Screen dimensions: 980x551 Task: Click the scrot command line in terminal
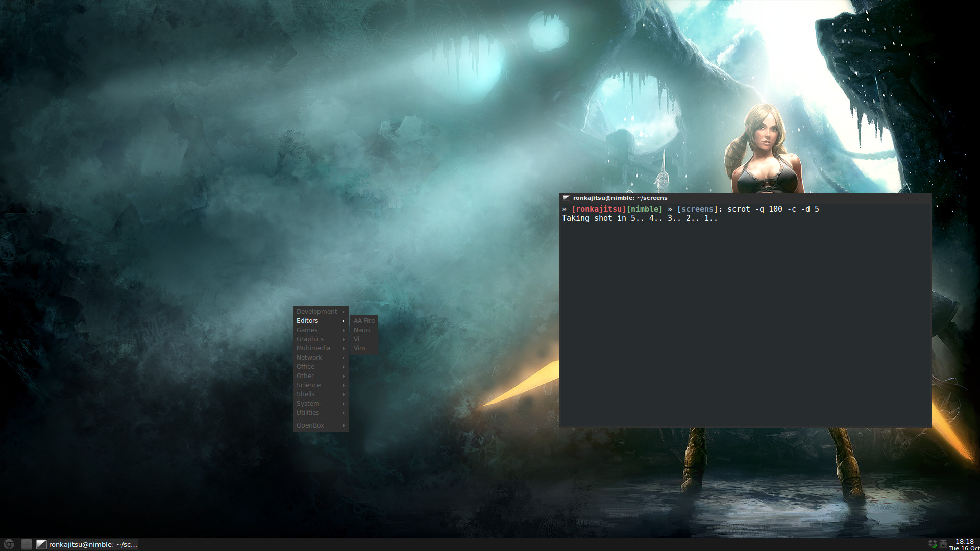point(691,209)
